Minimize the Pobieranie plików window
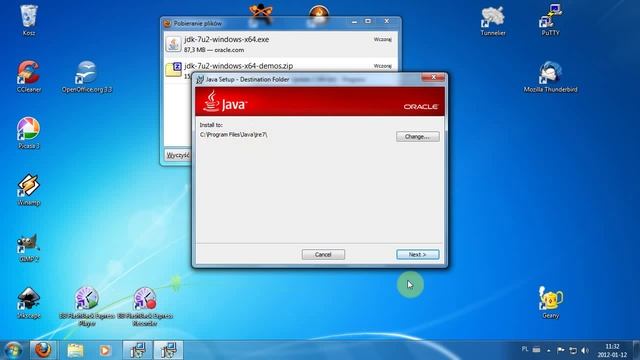The height and width of the screenshot is (360, 640). coord(354,21)
